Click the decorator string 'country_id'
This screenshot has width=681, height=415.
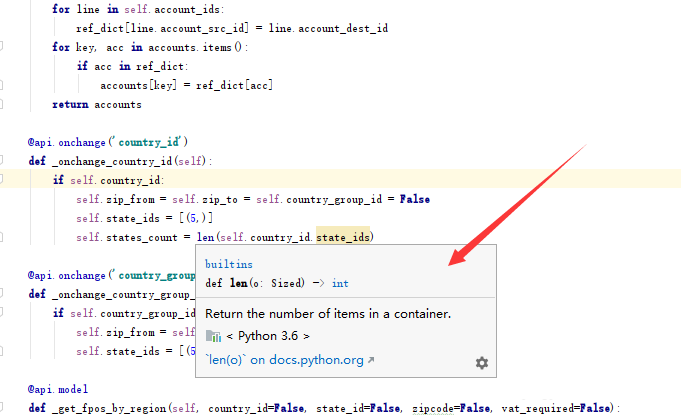click(x=149, y=142)
